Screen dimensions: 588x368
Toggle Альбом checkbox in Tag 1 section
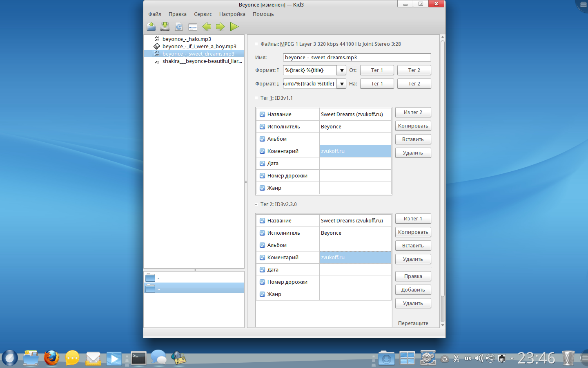coord(263,139)
